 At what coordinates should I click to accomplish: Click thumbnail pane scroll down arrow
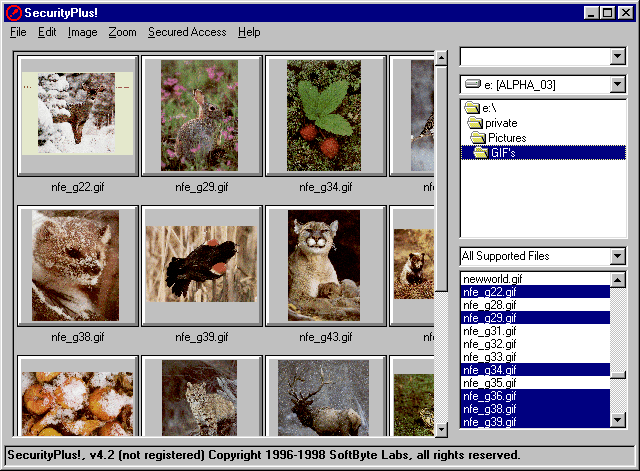click(x=441, y=429)
